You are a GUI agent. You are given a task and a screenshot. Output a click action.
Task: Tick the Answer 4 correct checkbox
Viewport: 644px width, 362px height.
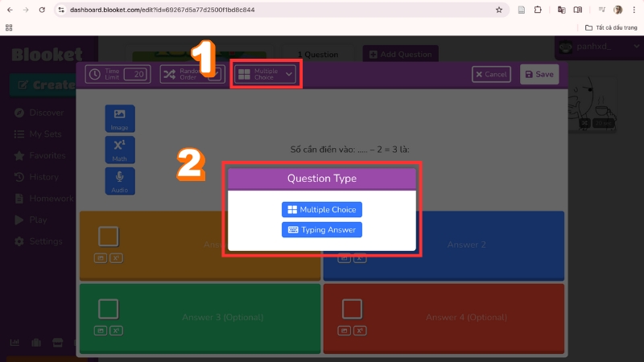[352, 309]
